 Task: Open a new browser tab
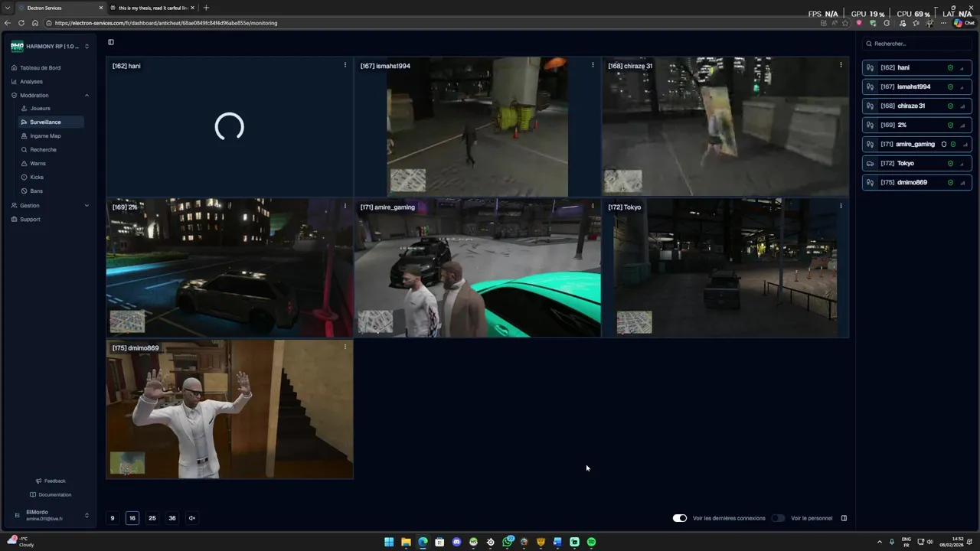click(x=205, y=8)
